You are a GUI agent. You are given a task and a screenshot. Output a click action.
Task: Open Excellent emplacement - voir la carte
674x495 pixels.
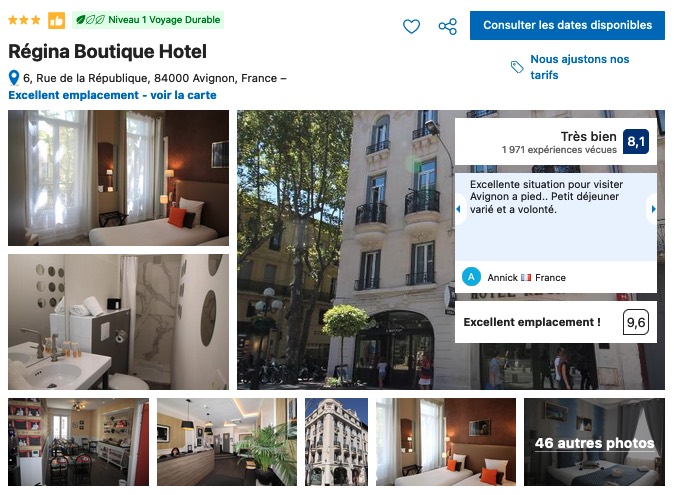point(113,95)
